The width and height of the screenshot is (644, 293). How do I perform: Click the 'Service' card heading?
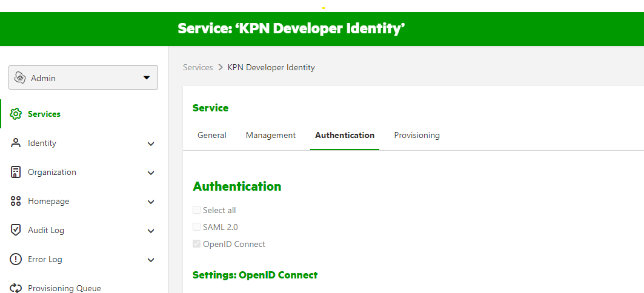(x=210, y=108)
